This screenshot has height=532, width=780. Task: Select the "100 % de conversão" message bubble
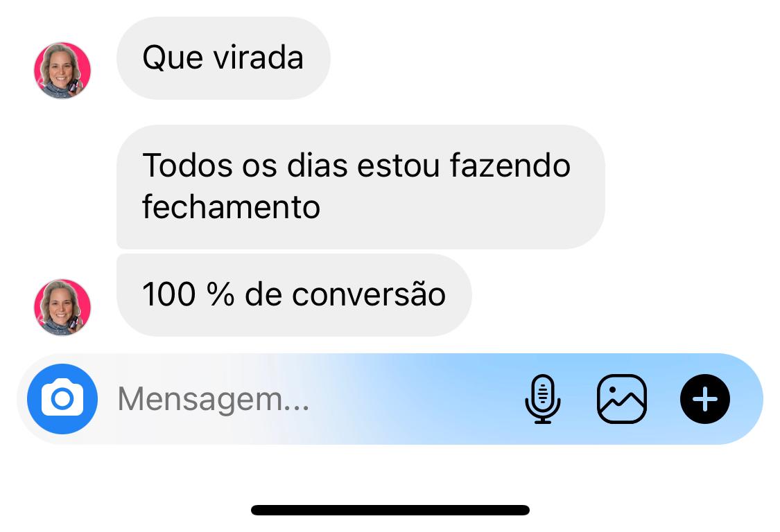294,295
